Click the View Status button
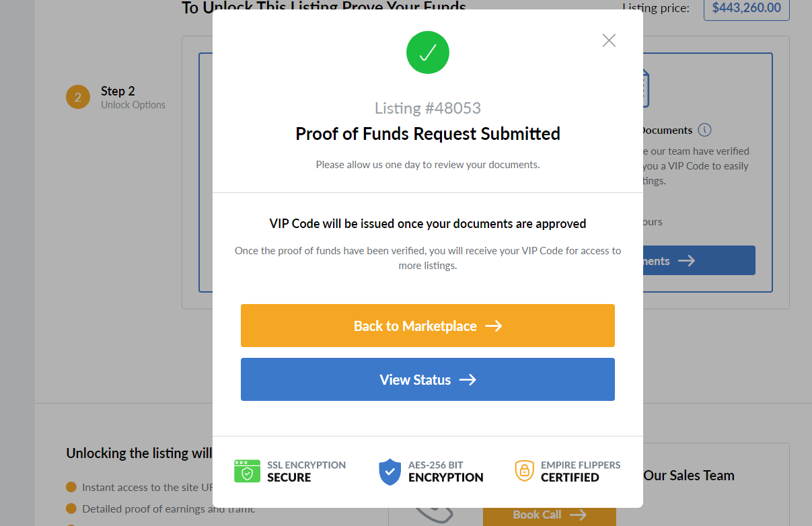 click(428, 379)
